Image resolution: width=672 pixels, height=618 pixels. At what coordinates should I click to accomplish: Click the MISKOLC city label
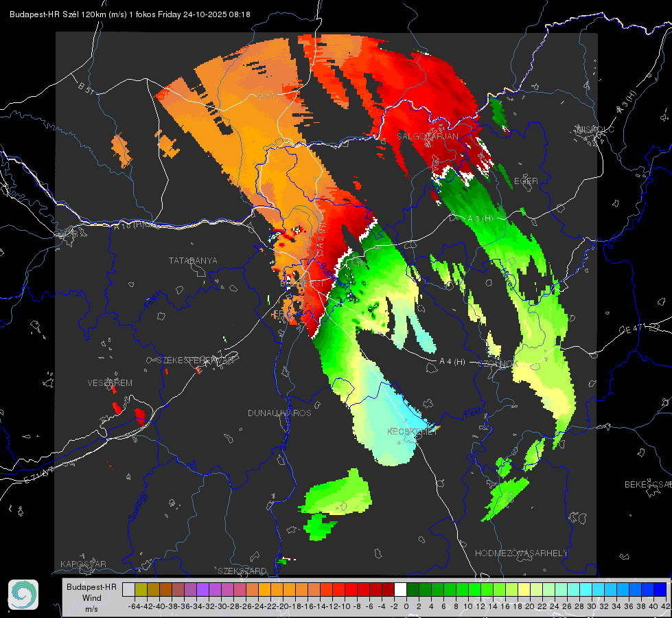(595, 130)
